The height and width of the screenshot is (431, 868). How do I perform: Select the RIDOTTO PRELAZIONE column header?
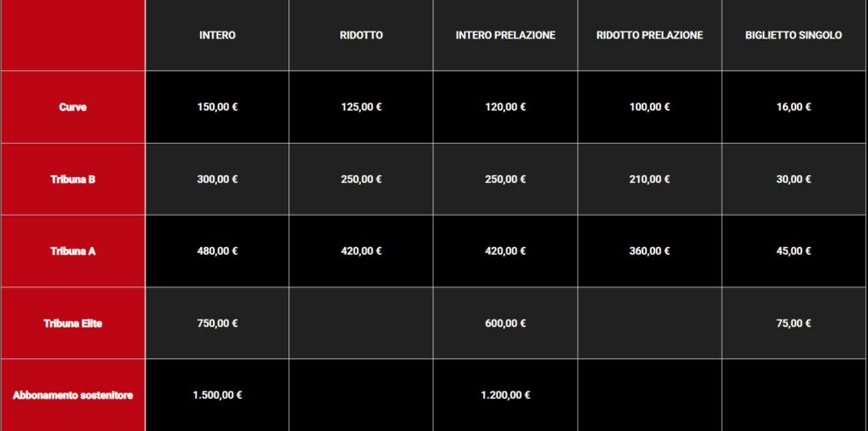(650, 36)
